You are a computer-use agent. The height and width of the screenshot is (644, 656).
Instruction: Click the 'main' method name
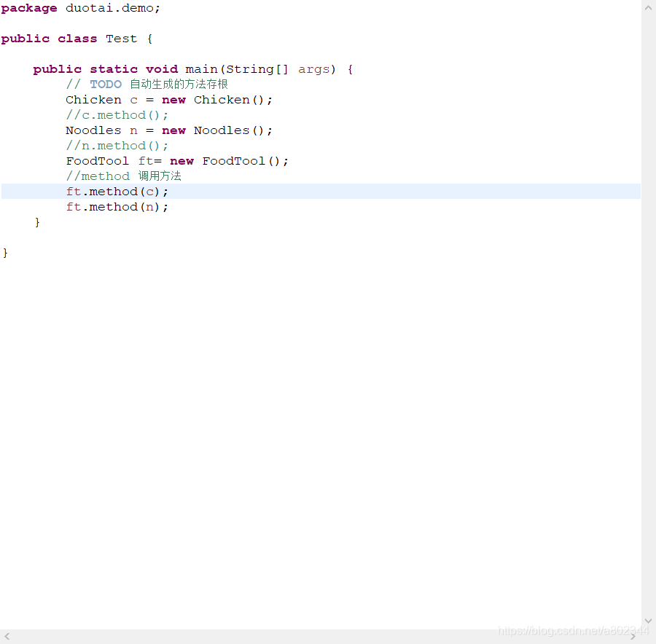click(202, 69)
